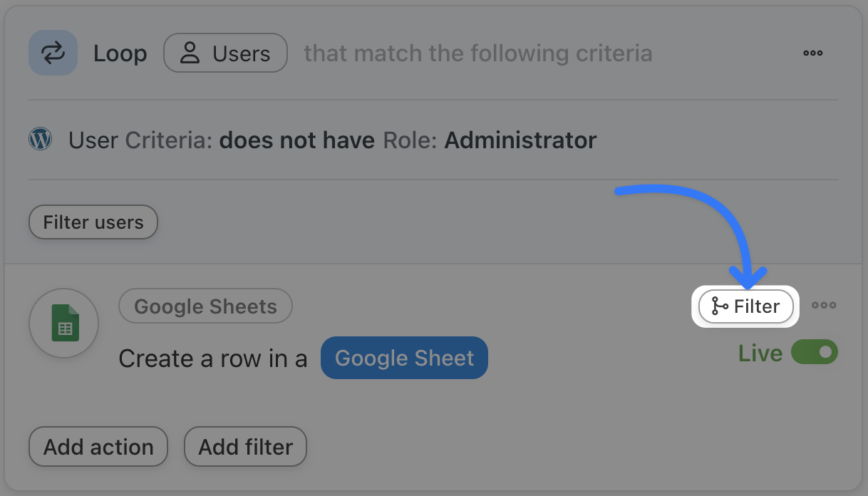The image size is (868, 496).
Task: Click the green Google Sheets icon
Action: point(64,324)
